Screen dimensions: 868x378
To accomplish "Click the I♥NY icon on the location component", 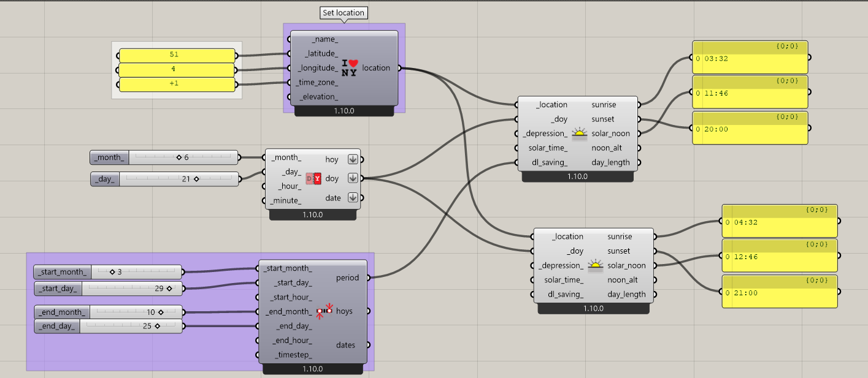I will tap(349, 68).
